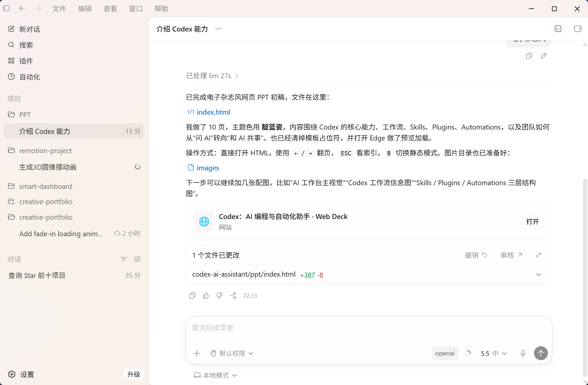Click the conversation vertical scrollbar
Image resolution: width=588 pixels, height=385 pixels.
585,278
